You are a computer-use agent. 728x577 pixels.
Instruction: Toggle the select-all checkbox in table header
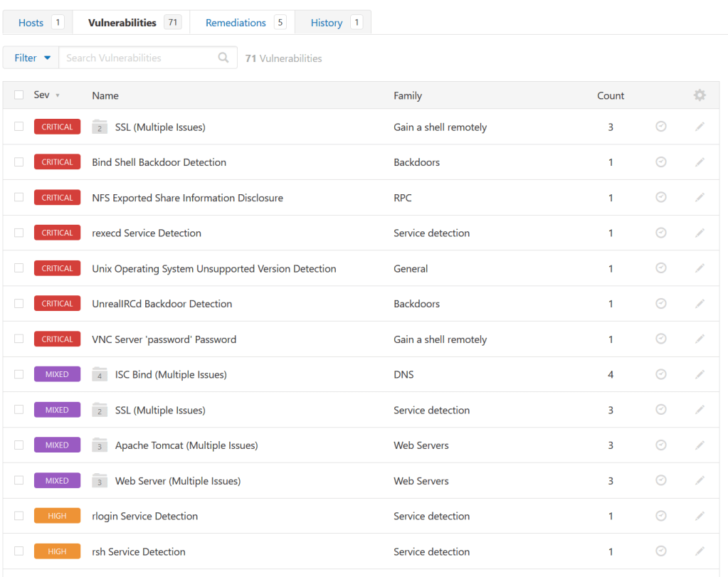[x=19, y=95]
